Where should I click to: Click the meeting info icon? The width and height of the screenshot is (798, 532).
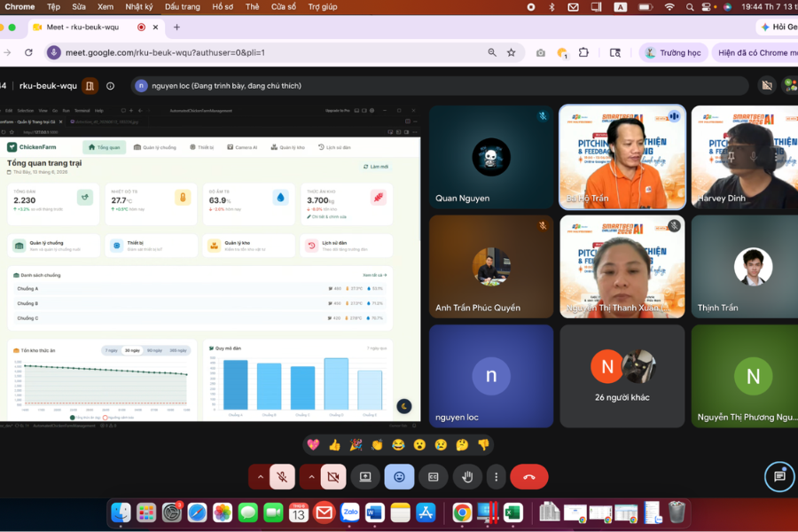[111, 86]
